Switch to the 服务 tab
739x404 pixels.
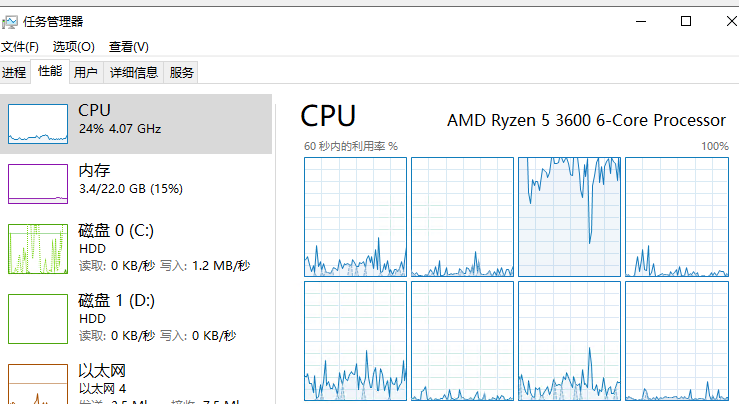[x=181, y=73]
